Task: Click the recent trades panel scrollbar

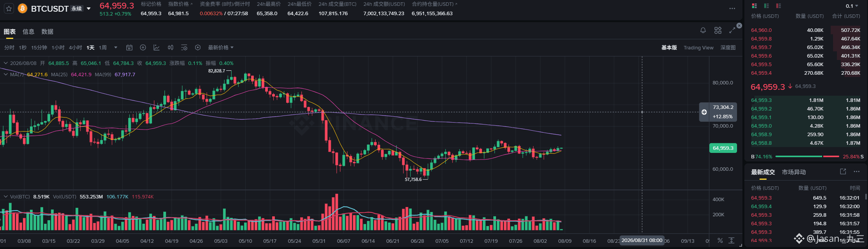Action: click(x=866, y=197)
